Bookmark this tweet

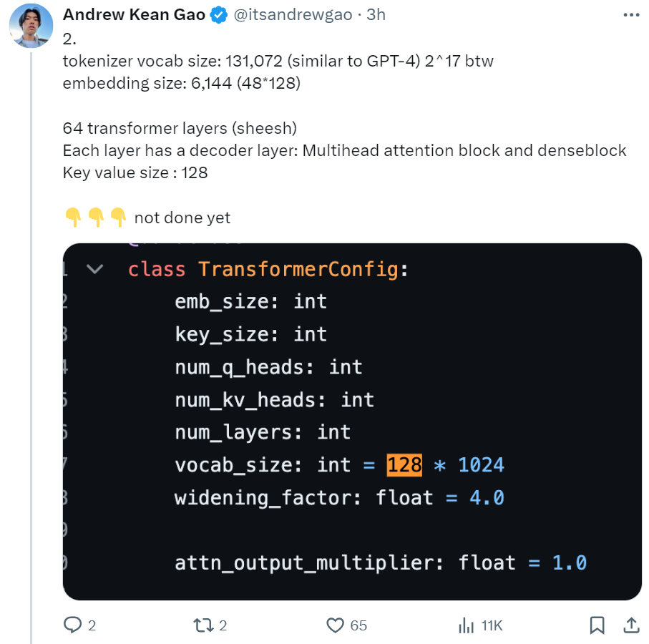(597, 625)
